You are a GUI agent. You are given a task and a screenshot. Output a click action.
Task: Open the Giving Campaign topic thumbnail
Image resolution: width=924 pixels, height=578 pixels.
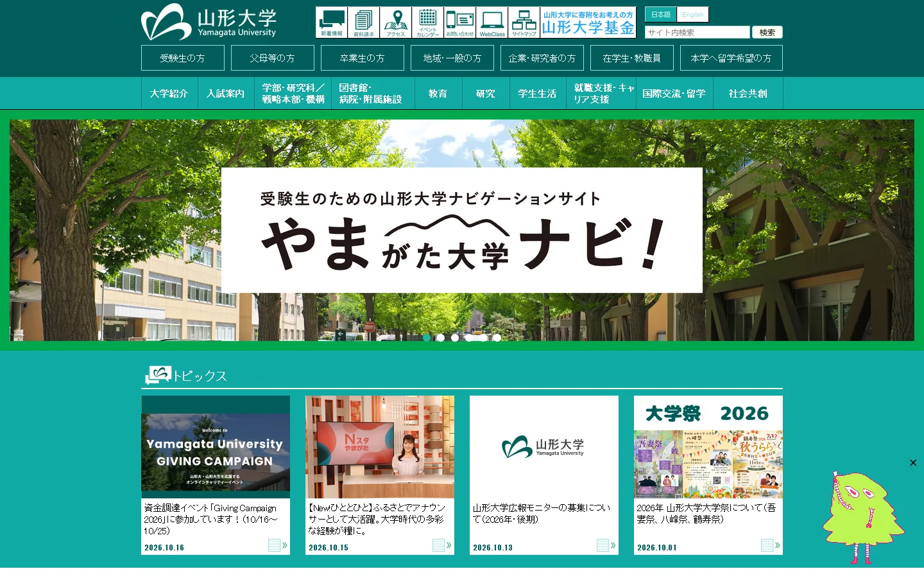[x=216, y=447]
